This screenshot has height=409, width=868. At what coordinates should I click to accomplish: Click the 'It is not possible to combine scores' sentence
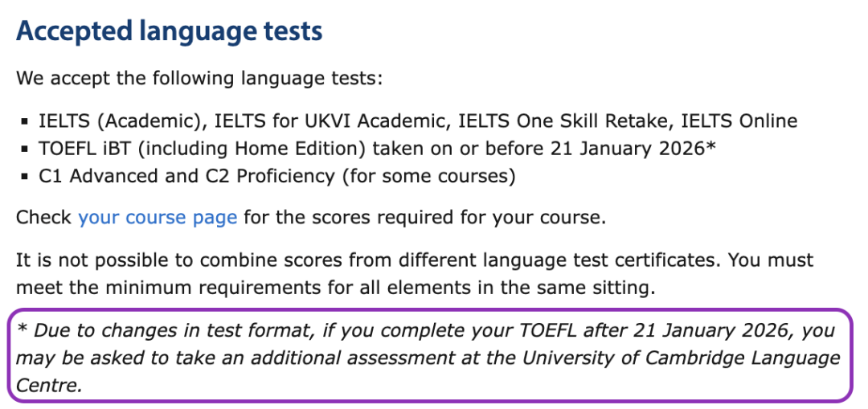coord(241,260)
